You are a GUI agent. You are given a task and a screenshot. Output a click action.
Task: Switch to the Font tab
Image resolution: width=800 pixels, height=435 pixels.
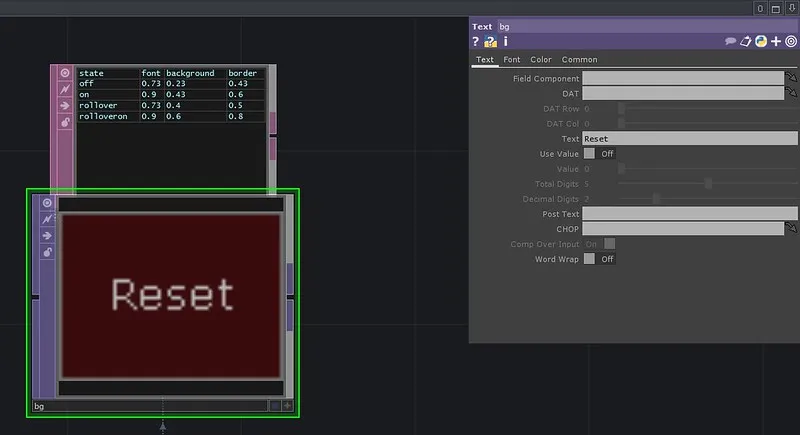pos(511,60)
